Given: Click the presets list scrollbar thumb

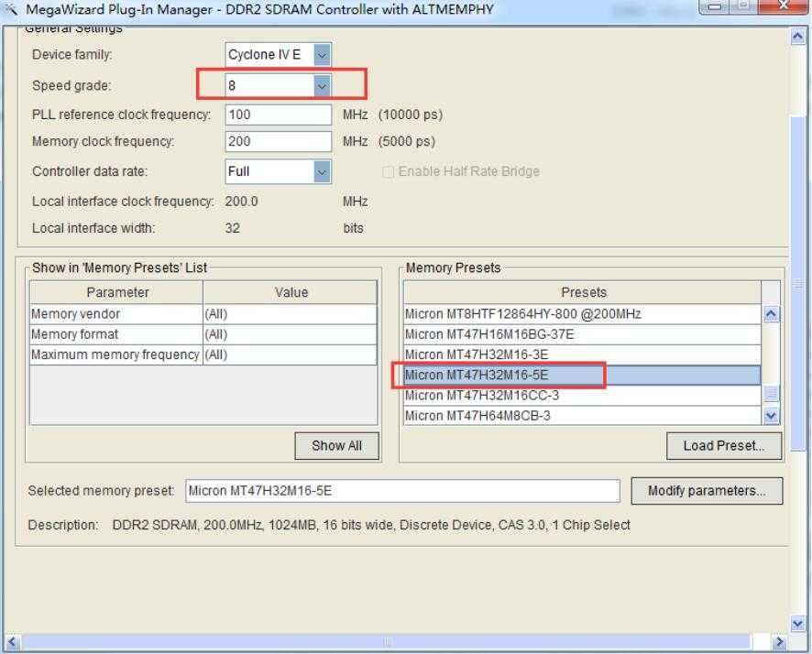Looking at the screenshot, I should coord(771,393).
